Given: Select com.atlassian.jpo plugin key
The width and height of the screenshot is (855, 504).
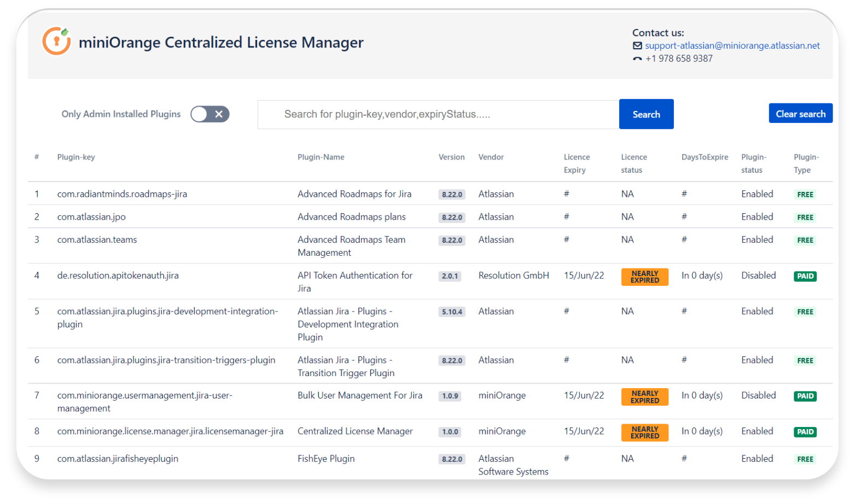Looking at the screenshot, I should [x=91, y=217].
